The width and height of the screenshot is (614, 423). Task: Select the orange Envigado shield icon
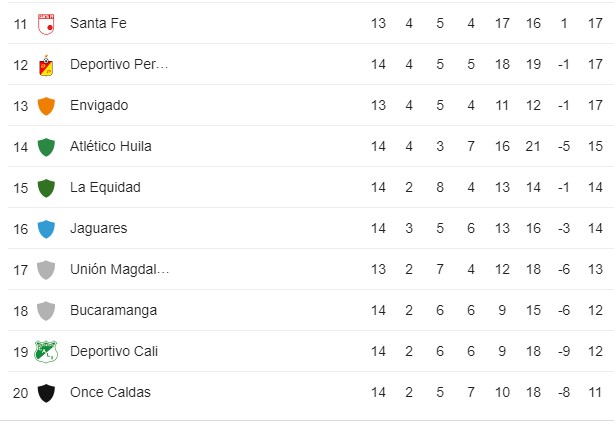[x=46, y=106]
